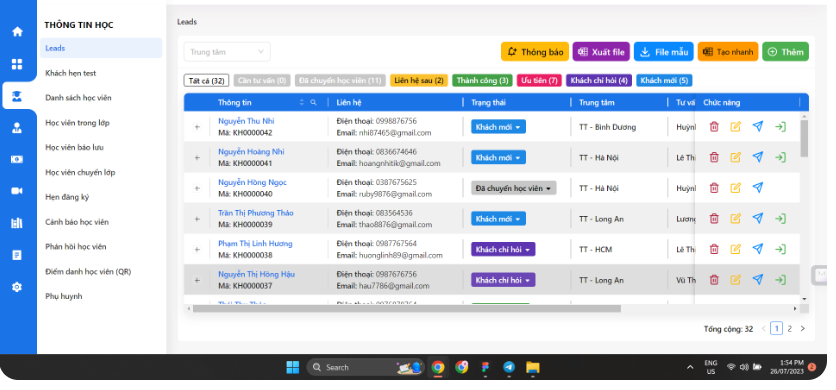Open status dropdown for Nguyễn Thu Nhi

pos(498,127)
